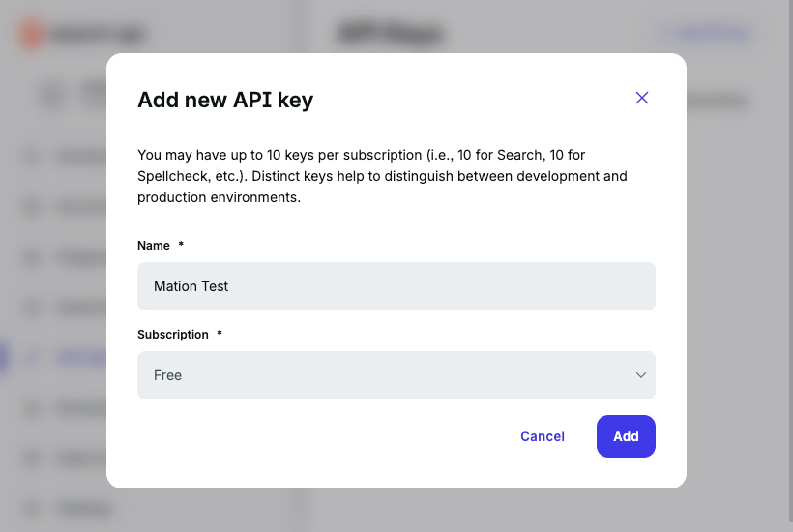Click the Subscription field label
The height and width of the screenshot is (532, 793).
[173, 335]
